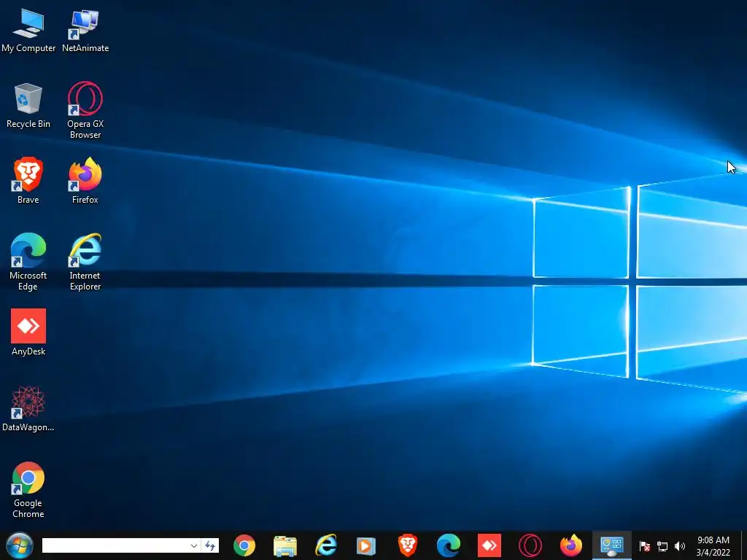This screenshot has width=747, height=560.
Task: Click the address bar go/refresh button
Action: pos(210,545)
